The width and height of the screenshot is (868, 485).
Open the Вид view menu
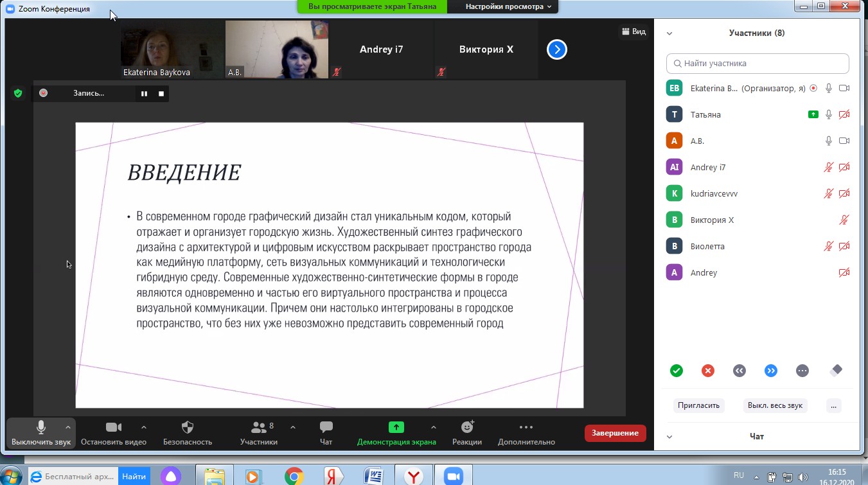(x=633, y=31)
